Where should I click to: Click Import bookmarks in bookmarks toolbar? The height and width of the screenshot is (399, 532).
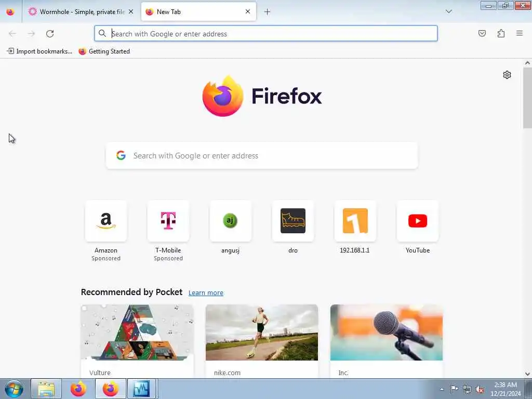[39, 51]
